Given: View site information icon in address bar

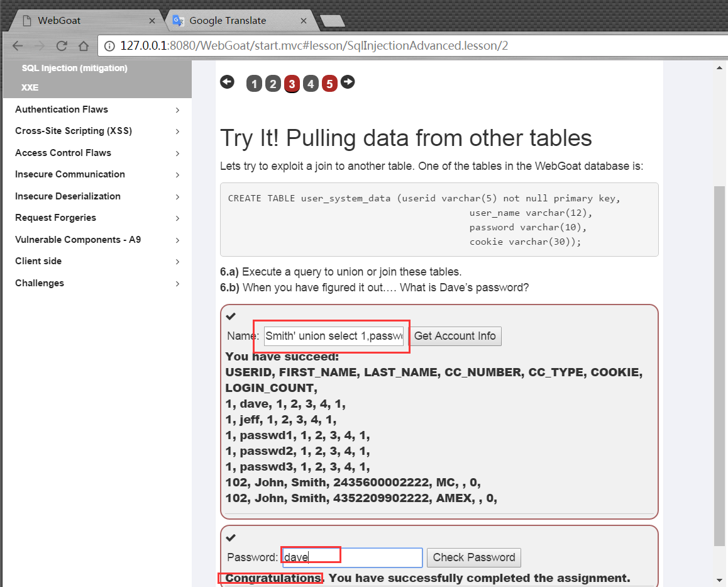Looking at the screenshot, I should 109,45.
